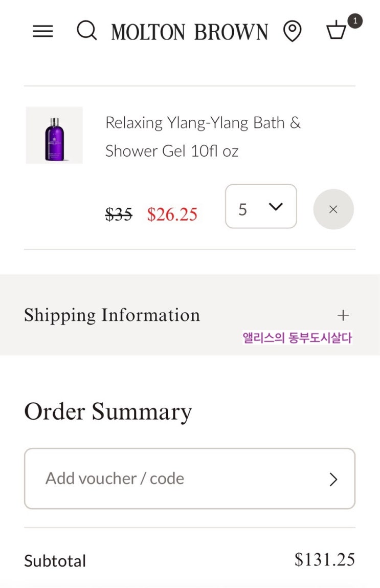
Task: Click the red $26.25 sale price
Action: pos(172,214)
